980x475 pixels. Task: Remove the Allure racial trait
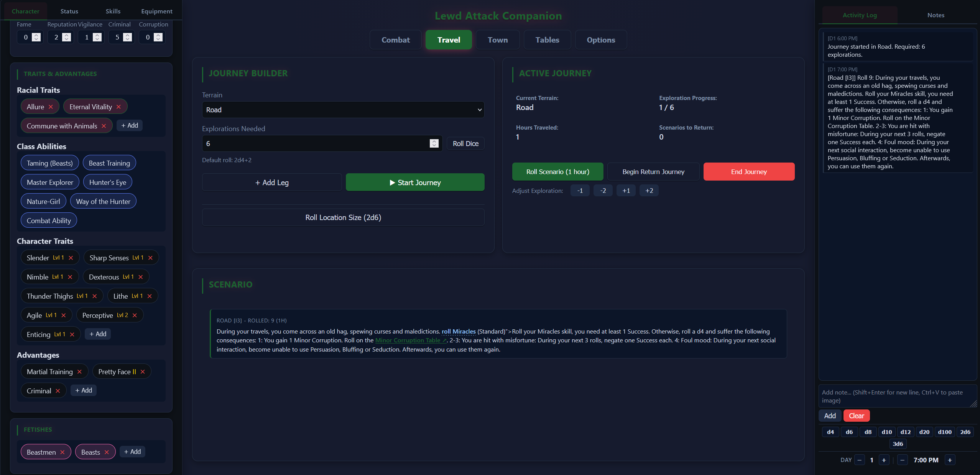point(51,107)
